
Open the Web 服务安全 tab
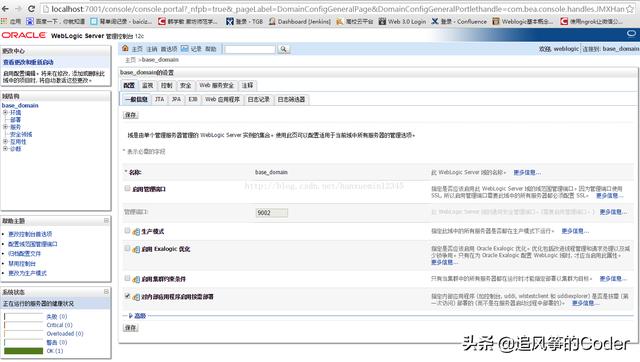click(x=216, y=85)
